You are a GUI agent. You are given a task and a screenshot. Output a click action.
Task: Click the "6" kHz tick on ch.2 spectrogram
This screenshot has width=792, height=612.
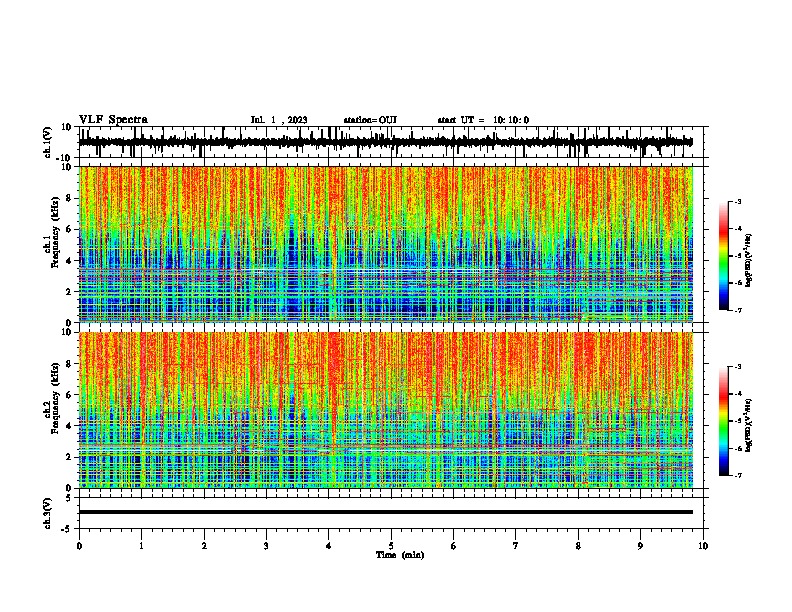pyautogui.click(x=69, y=394)
